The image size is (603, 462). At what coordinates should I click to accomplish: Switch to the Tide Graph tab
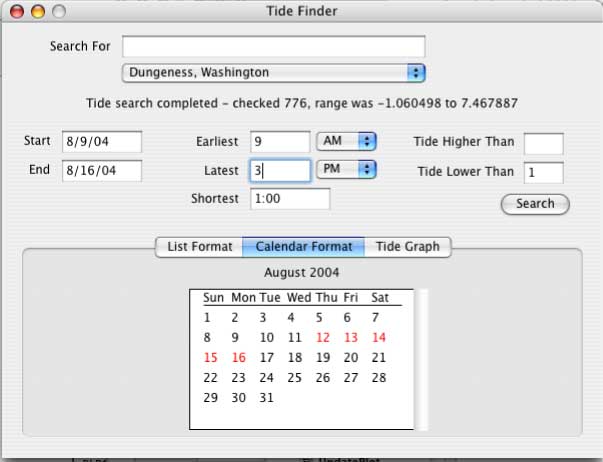pos(407,246)
